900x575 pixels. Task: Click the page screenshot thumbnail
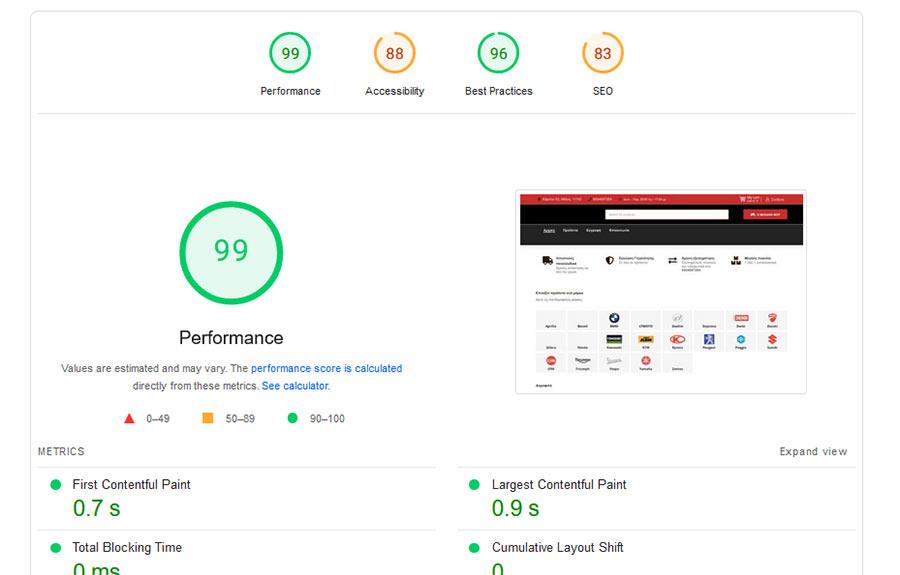coord(661,292)
